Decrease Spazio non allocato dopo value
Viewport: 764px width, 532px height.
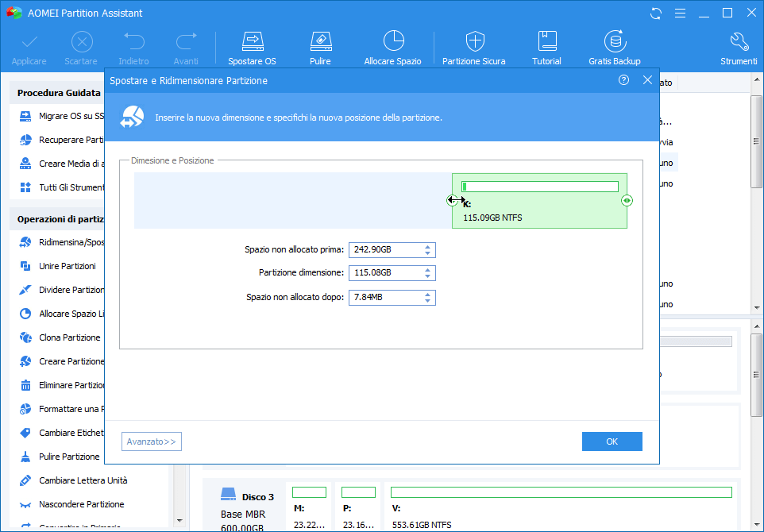pyautogui.click(x=427, y=301)
